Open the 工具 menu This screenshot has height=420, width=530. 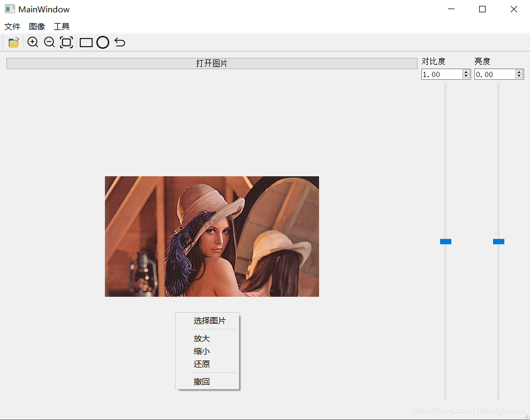(62, 26)
